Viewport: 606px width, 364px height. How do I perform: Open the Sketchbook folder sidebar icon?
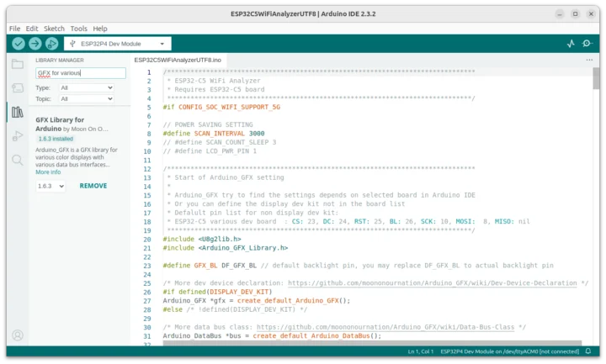pos(17,64)
